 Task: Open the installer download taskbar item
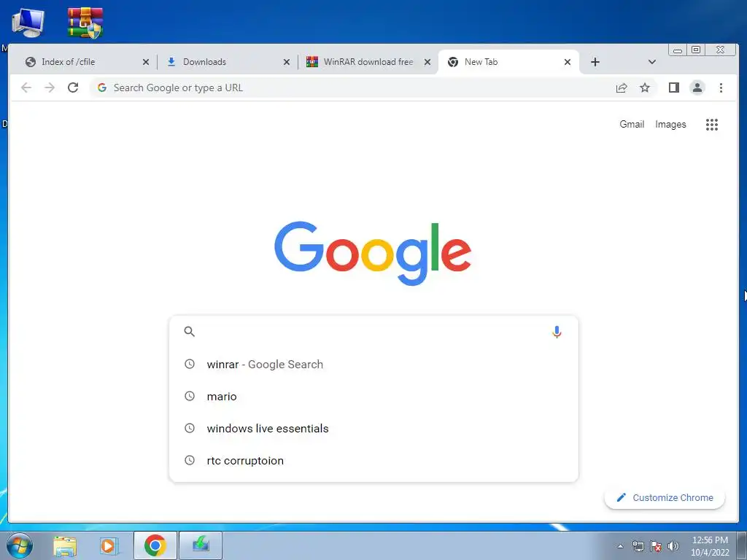click(201, 545)
